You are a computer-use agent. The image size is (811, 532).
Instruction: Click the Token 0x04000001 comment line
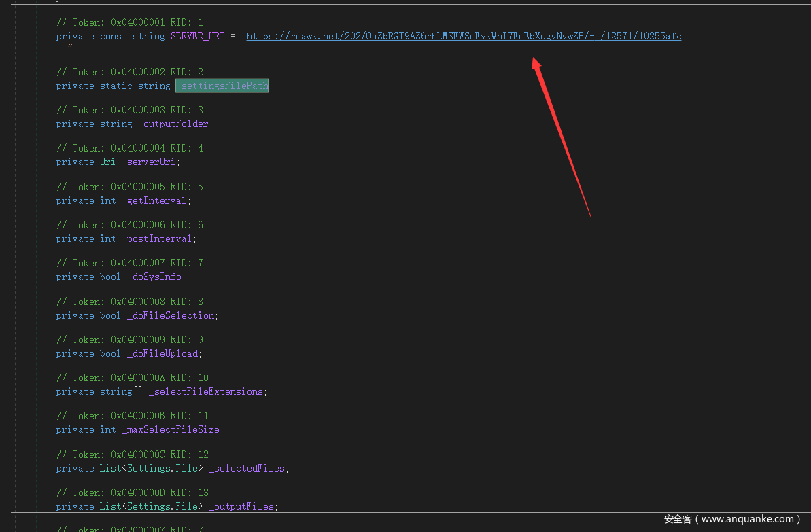pyautogui.click(x=129, y=22)
